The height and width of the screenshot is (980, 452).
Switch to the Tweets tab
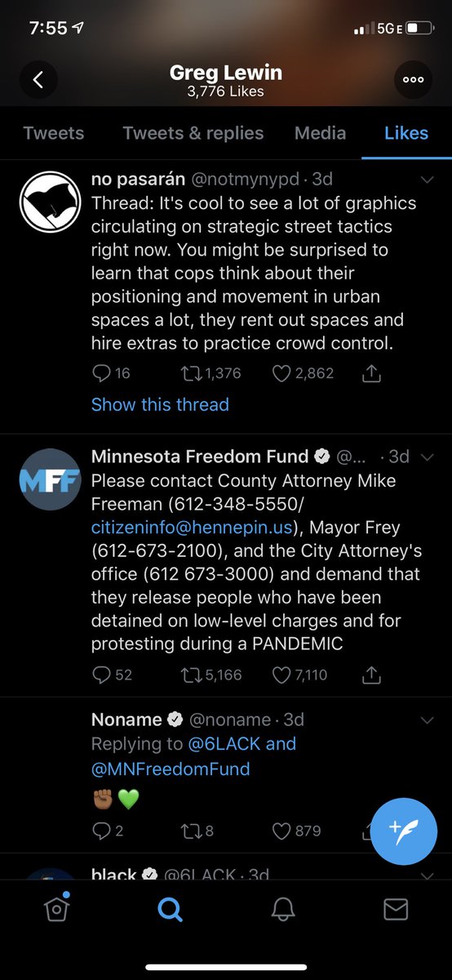click(x=53, y=133)
